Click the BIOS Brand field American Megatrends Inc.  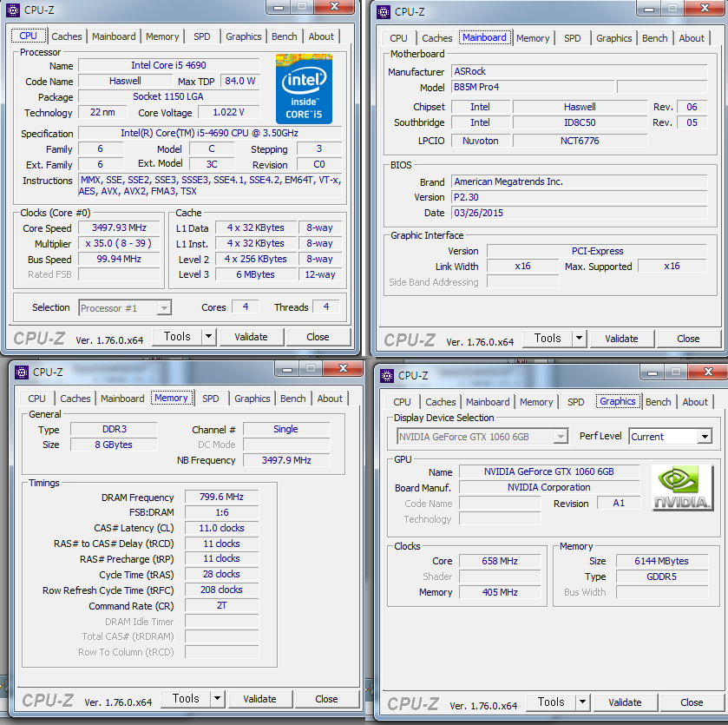[580, 182]
